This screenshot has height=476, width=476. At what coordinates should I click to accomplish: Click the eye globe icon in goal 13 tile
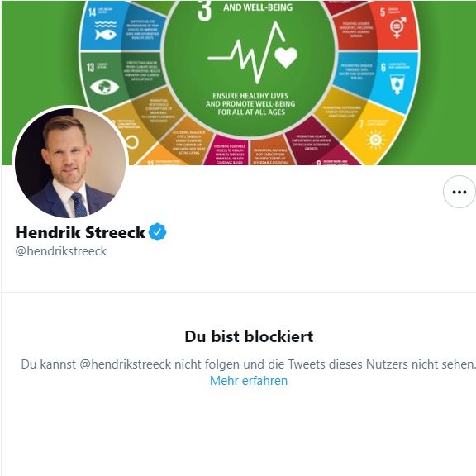104,87
